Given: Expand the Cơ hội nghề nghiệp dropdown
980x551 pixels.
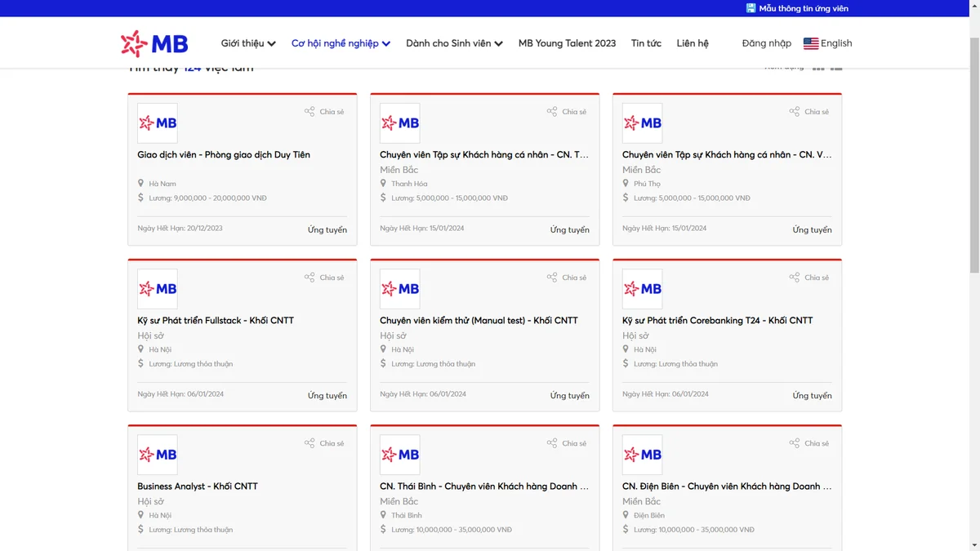Looking at the screenshot, I should pos(341,43).
